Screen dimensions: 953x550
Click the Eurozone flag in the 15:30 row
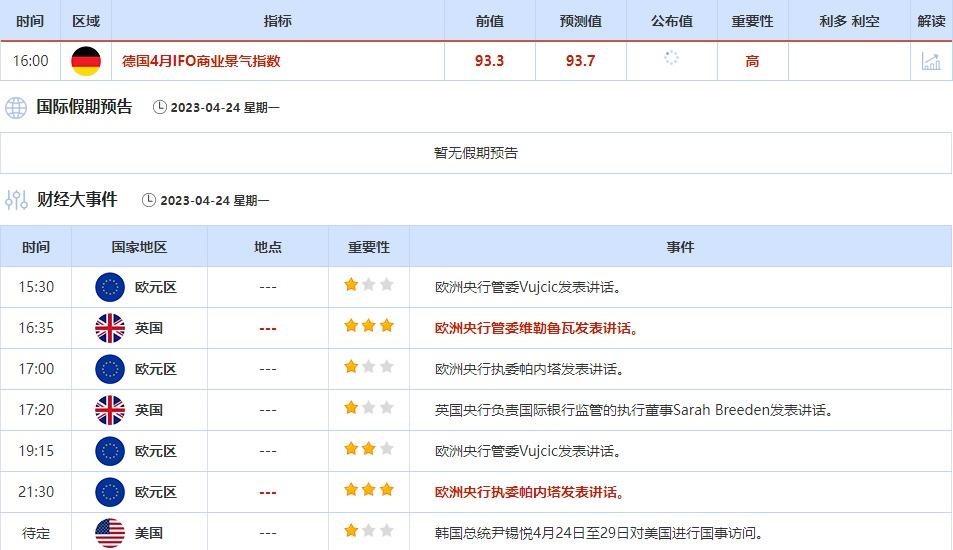[110, 287]
